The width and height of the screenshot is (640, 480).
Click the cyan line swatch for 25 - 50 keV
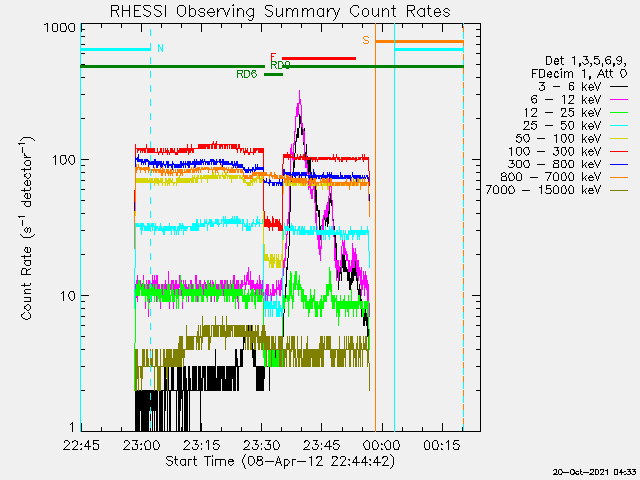pos(619,125)
